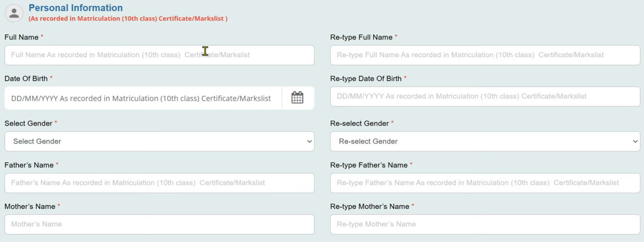Focus the Father's Name input box
Image resolution: width=644 pixels, height=242 pixels.
tap(159, 183)
